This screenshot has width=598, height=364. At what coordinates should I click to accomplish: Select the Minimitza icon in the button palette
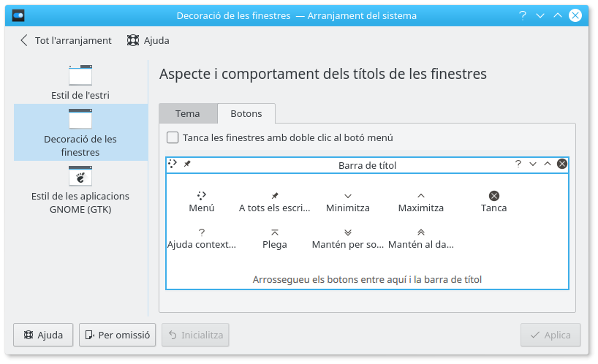point(348,195)
